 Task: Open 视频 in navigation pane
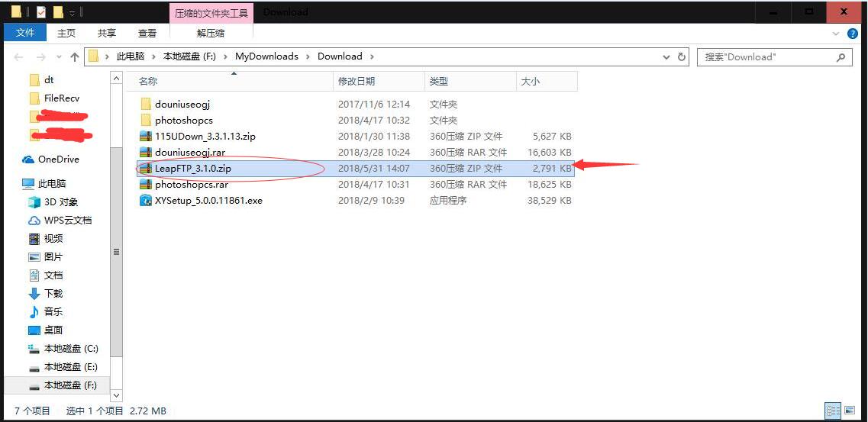pos(53,238)
